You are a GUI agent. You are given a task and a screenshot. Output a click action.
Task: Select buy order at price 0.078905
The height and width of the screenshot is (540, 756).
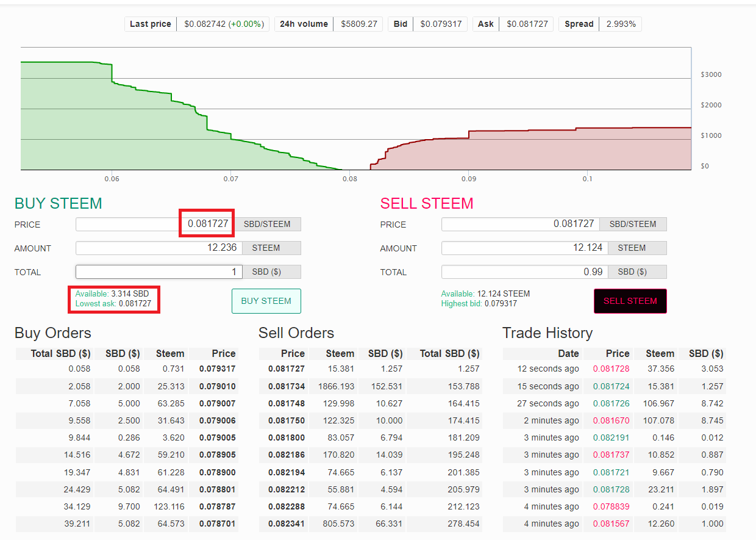click(126, 455)
